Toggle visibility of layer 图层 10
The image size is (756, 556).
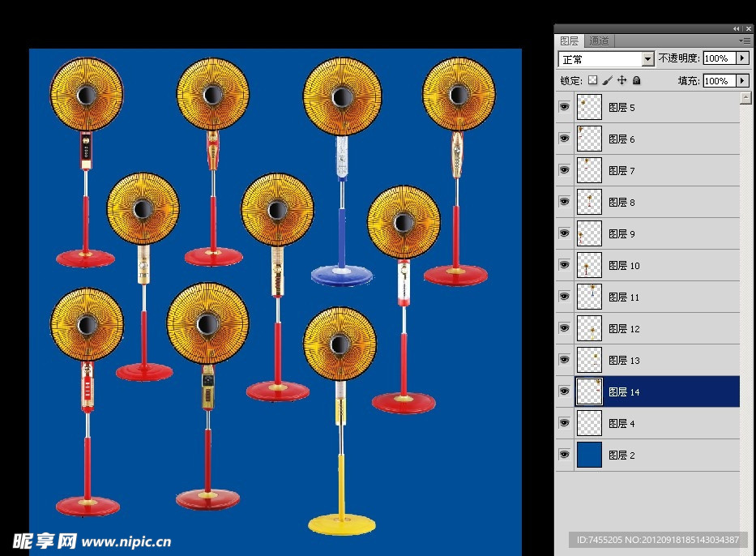click(564, 265)
